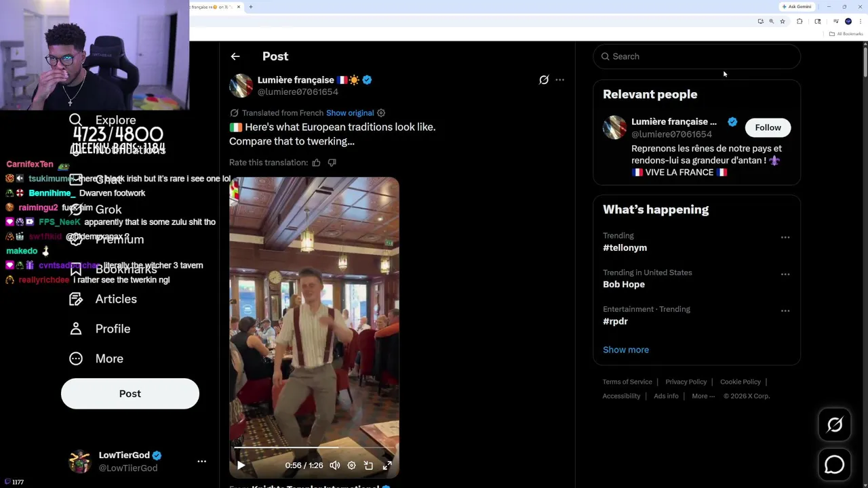Open Explore in the sidebar
Screen dimensions: 868x488
click(x=103, y=120)
